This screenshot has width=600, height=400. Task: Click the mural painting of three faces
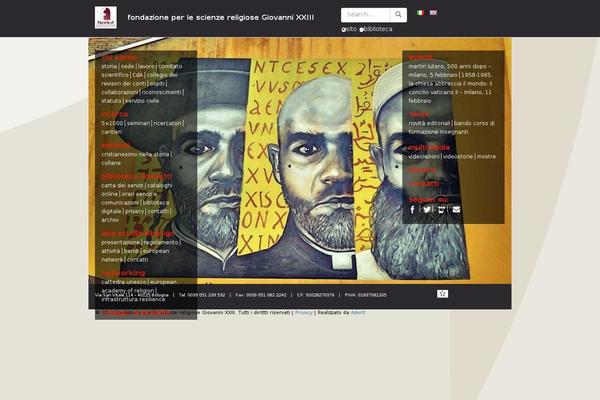pyautogui.click(x=300, y=161)
